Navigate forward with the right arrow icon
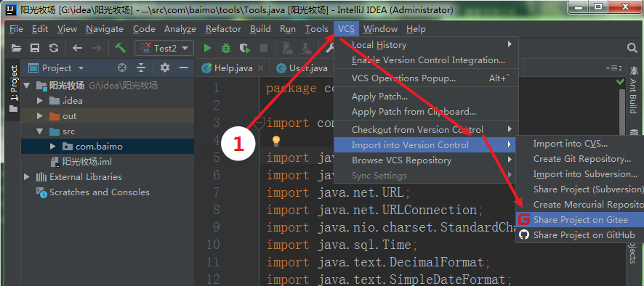Image resolution: width=644 pixels, height=286 pixels. pyautogui.click(x=97, y=49)
